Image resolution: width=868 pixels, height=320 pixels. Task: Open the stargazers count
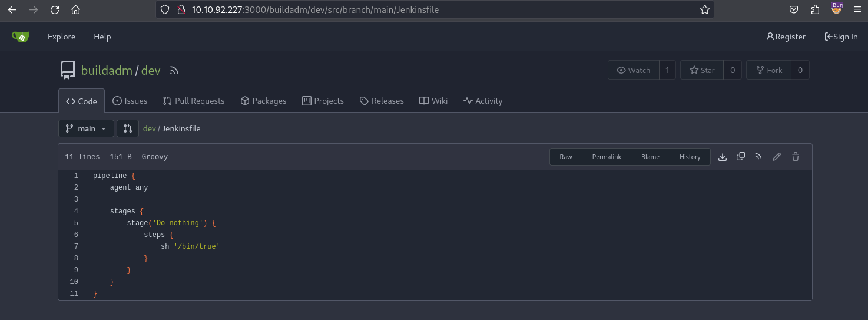tap(733, 70)
